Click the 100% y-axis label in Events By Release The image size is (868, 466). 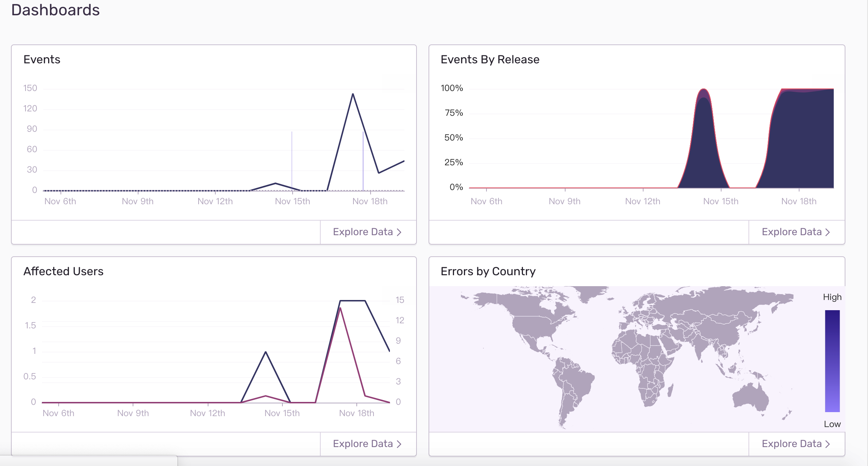click(452, 88)
